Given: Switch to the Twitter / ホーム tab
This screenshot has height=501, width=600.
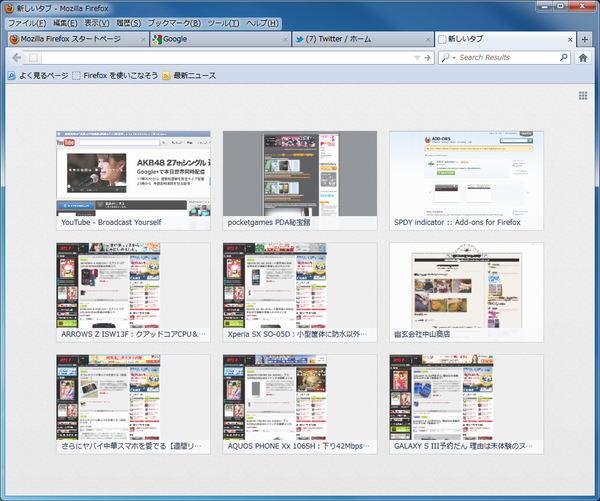Looking at the screenshot, I should pyautogui.click(x=363, y=39).
